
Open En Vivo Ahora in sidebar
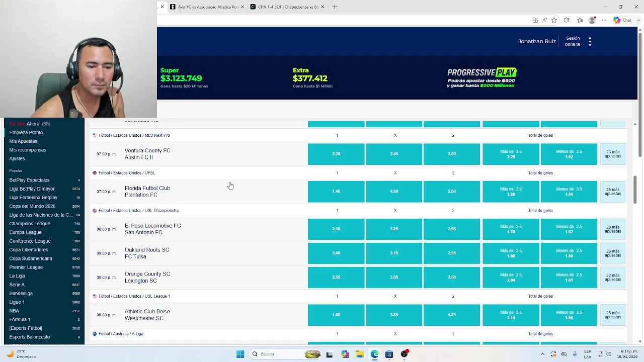(x=30, y=124)
